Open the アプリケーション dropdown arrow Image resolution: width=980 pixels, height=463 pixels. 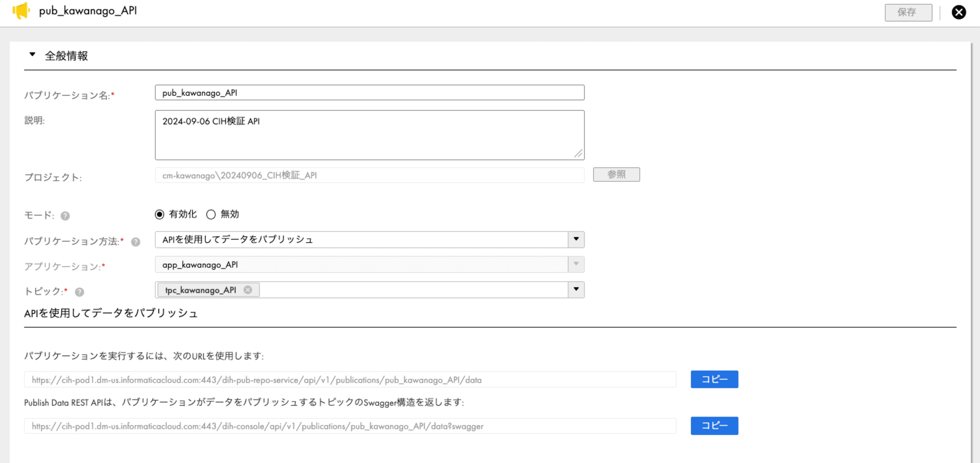coord(576,265)
